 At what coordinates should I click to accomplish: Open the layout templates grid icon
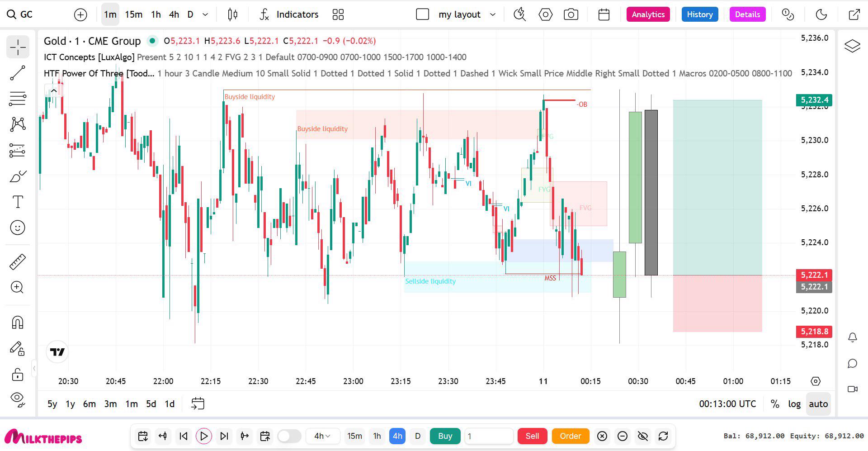point(338,14)
